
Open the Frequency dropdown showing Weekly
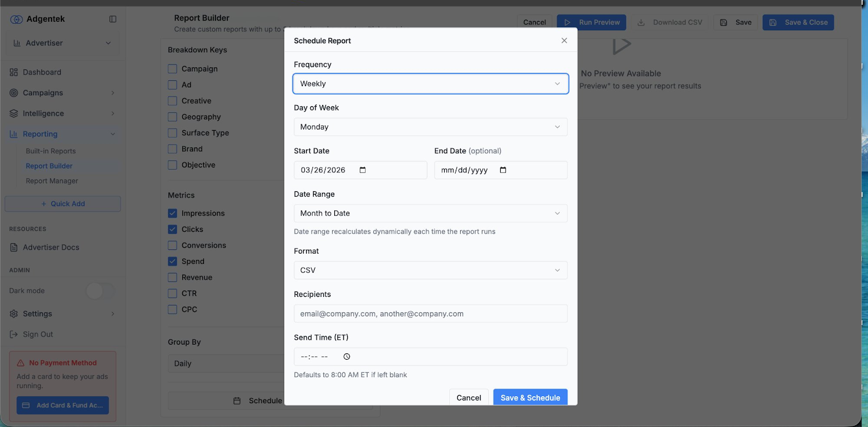[x=430, y=84]
